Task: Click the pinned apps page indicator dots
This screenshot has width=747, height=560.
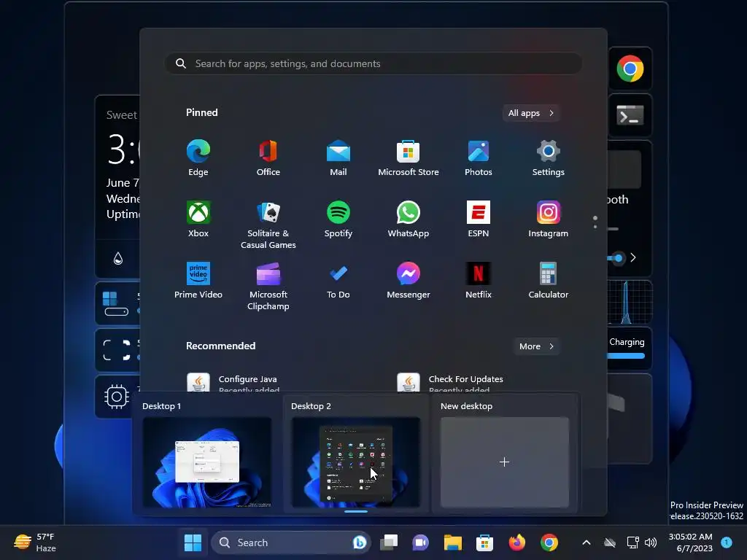Action: tap(595, 222)
